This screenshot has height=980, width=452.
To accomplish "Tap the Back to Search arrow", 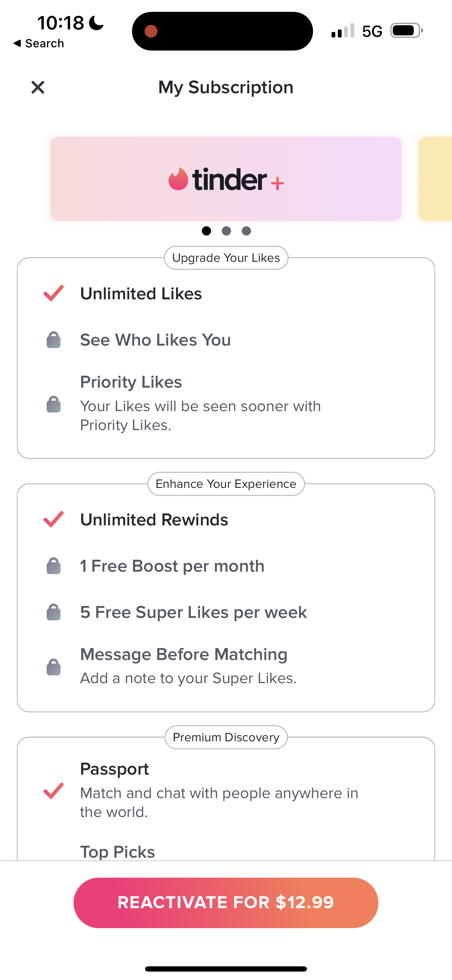I will click(18, 43).
